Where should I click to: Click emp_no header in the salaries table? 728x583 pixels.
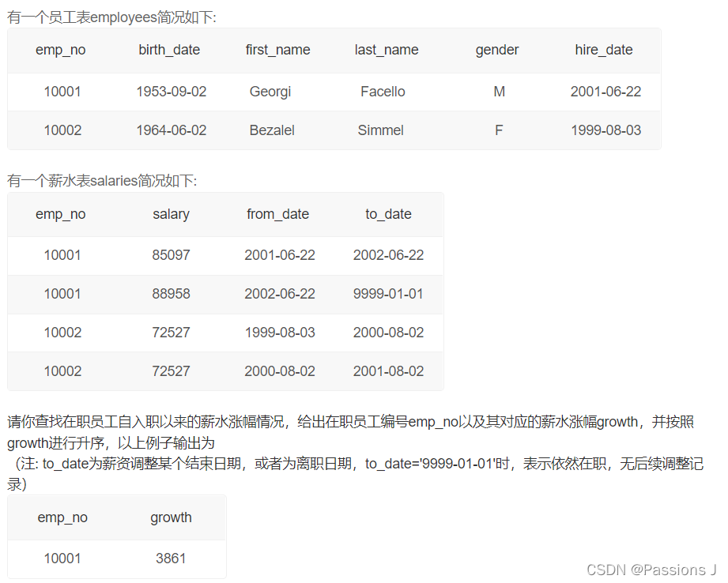pyautogui.click(x=61, y=214)
